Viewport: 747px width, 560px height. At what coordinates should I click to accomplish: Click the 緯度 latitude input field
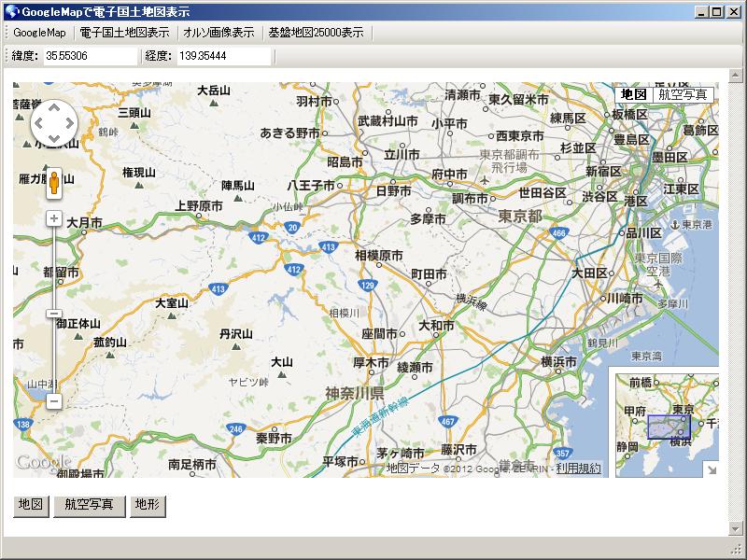click(x=90, y=56)
